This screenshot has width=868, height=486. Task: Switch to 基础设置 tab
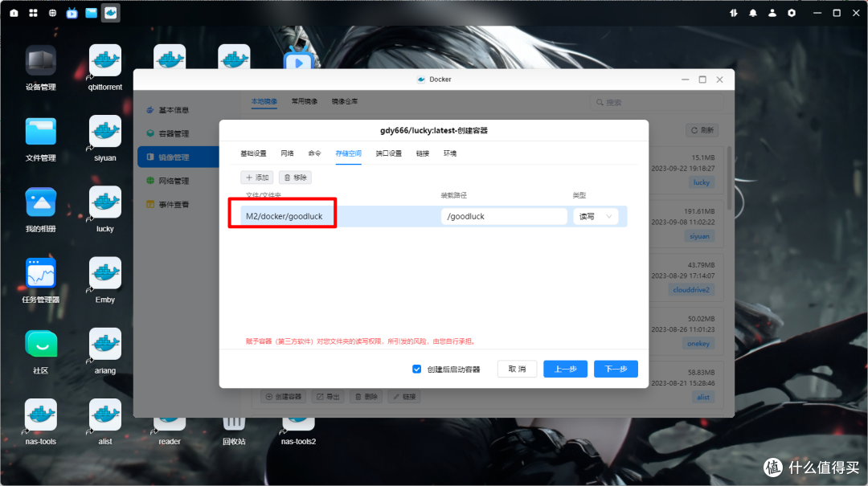tap(253, 153)
